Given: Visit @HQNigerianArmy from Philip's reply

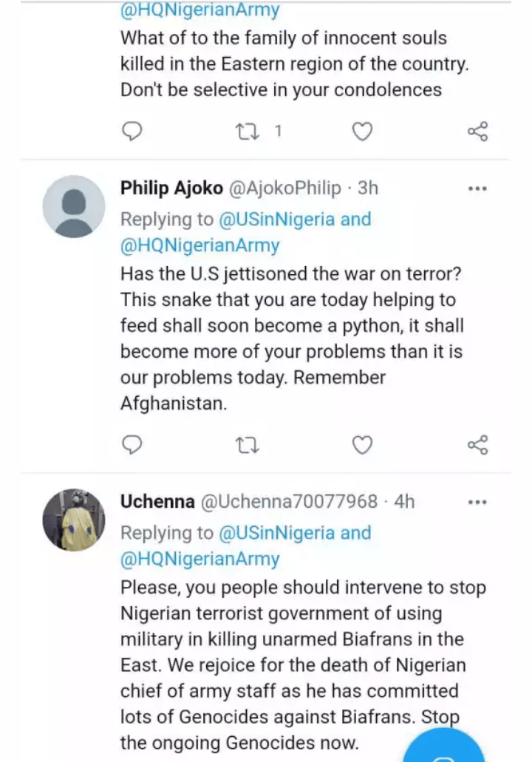Looking at the screenshot, I should [200, 245].
